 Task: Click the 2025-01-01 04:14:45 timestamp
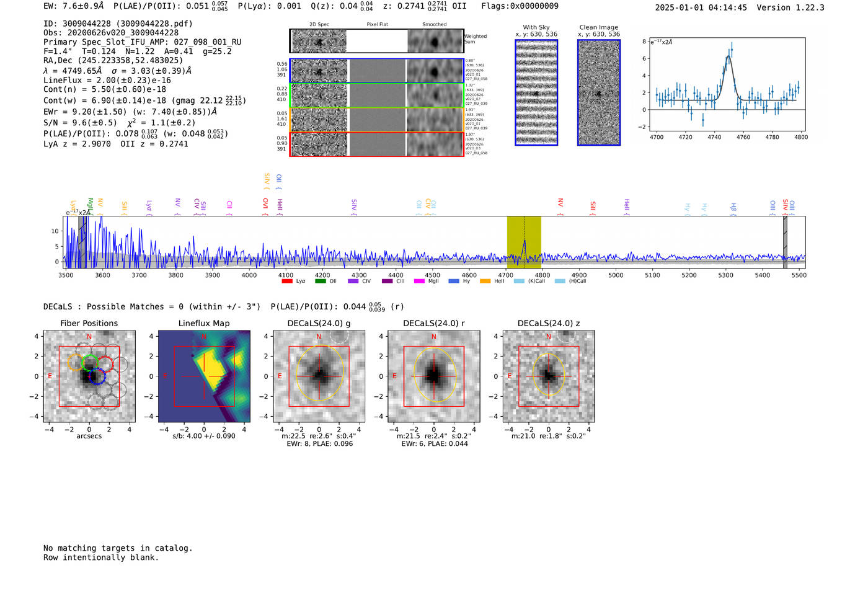pyautogui.click(x=701, y=7)
